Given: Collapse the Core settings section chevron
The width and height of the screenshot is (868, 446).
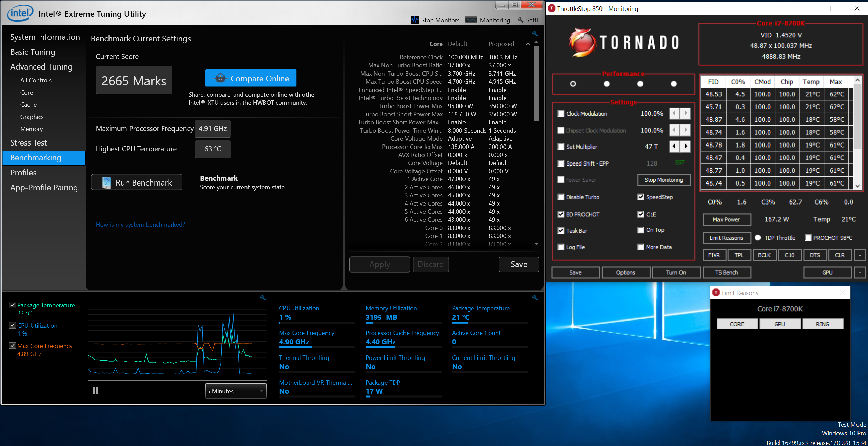Looking at the screenshot, I should point(528,44).
